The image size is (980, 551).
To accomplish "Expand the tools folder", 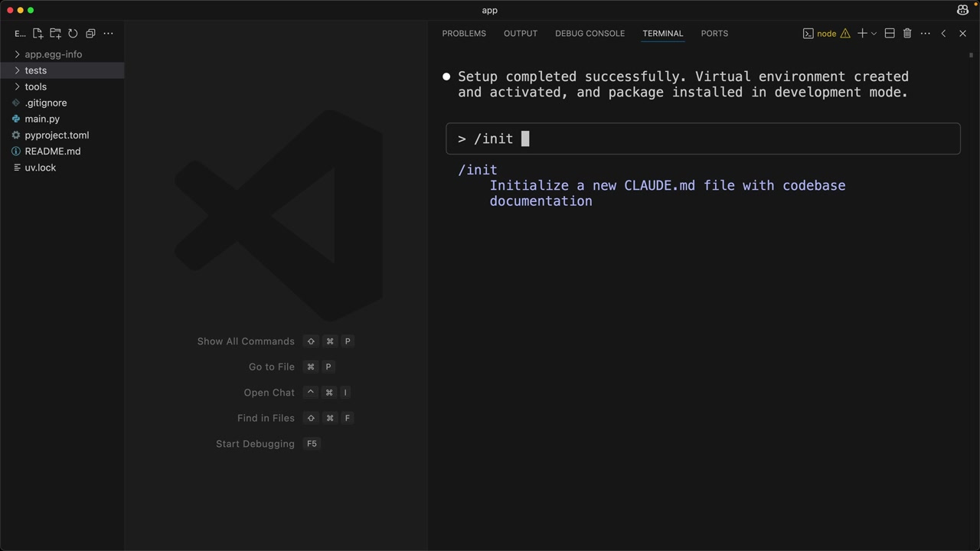I will (36, 86).
